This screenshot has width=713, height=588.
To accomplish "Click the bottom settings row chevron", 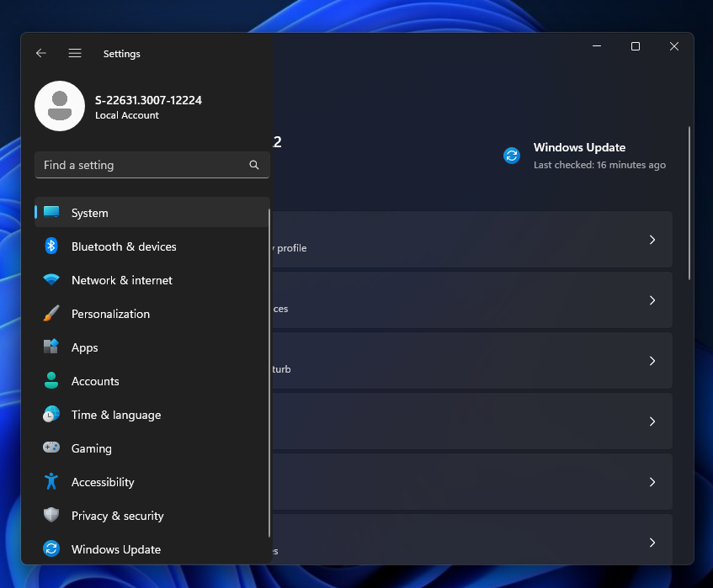I will [x=652, y=543].
